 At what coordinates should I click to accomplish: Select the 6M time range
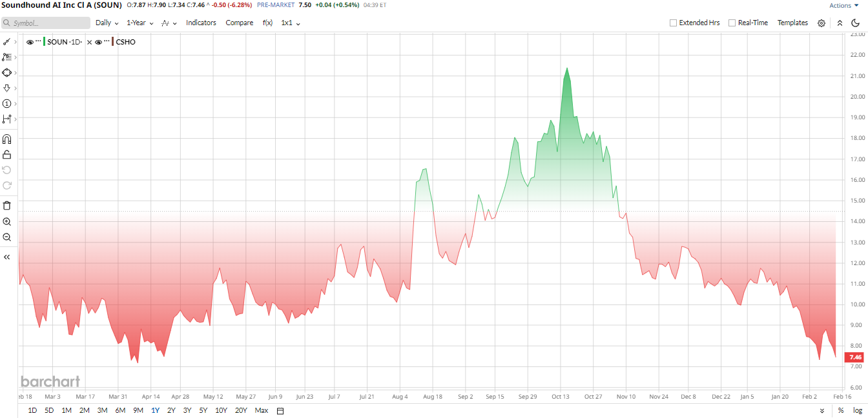pos(120,410)
